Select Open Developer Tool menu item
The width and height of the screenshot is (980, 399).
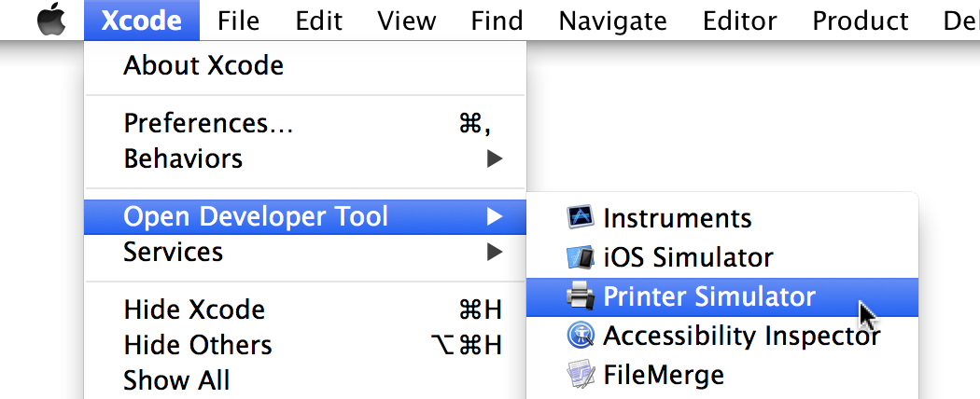[x=305, y=216]
